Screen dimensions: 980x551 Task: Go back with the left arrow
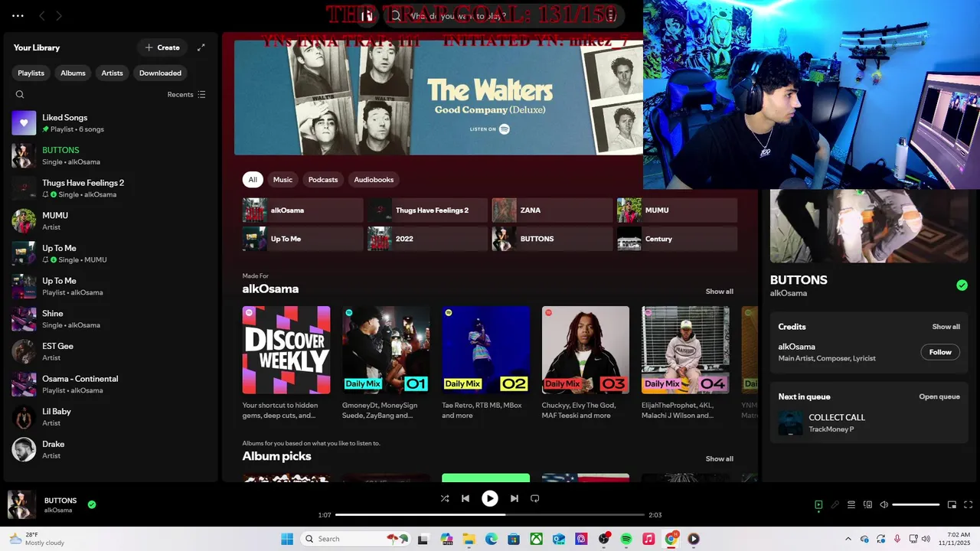[42, 15]
